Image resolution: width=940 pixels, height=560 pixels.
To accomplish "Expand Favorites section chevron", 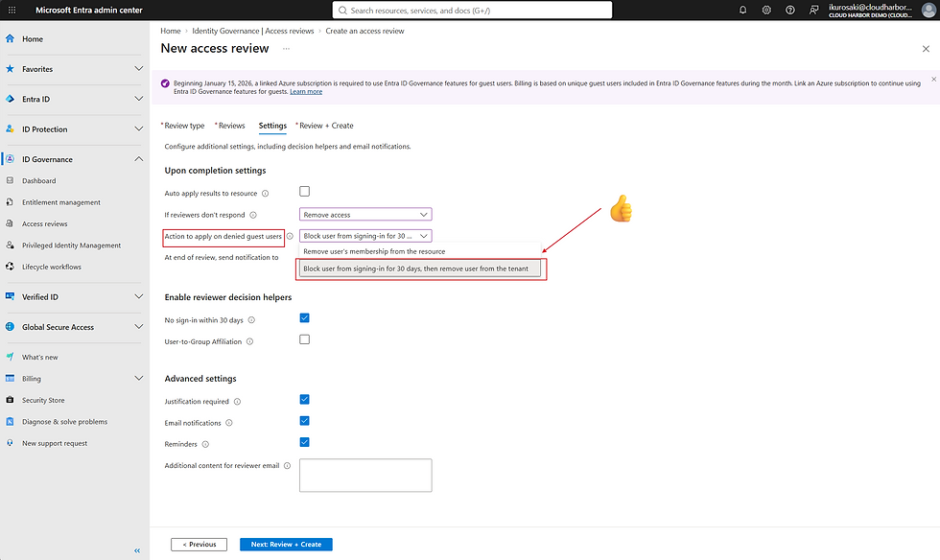I will [138, 69].
